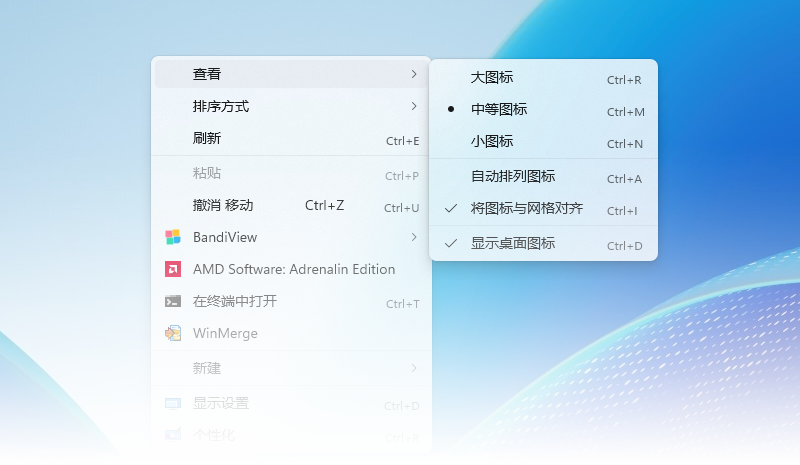800x465 pixels.
Task: Open the WinMerge menu entry
Action: coord(291,333)
